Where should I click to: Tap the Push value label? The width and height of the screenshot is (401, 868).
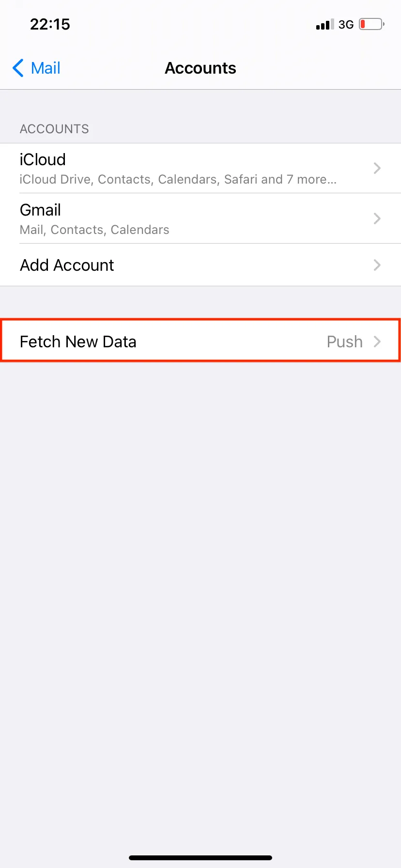coord(344,342)
